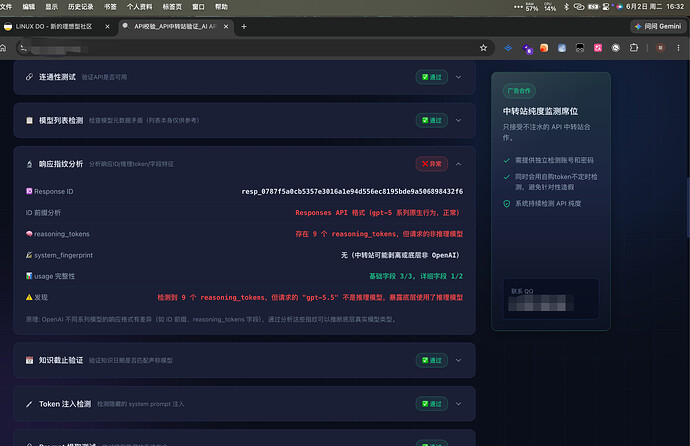The width and height of the screenshot is (690, 446).
Task: Click the 通过 badge on 连通性测试 row
Action: pyautogui.click(x=432, y=77)
